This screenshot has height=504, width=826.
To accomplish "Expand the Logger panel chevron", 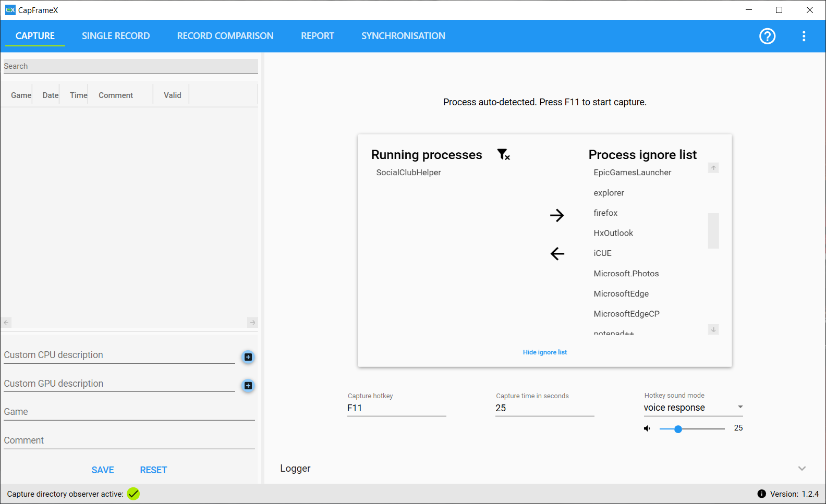I will [x=802, y=469].
